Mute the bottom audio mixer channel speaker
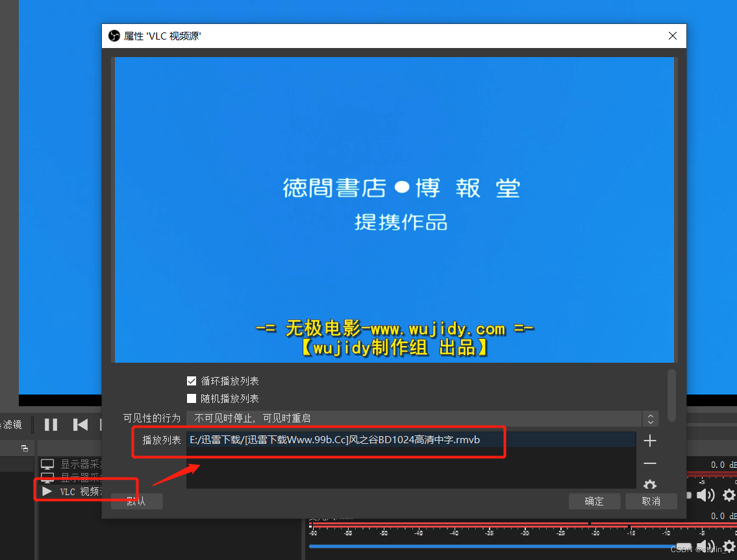This screenshot has width=737, height=560. tap(706, 546)
